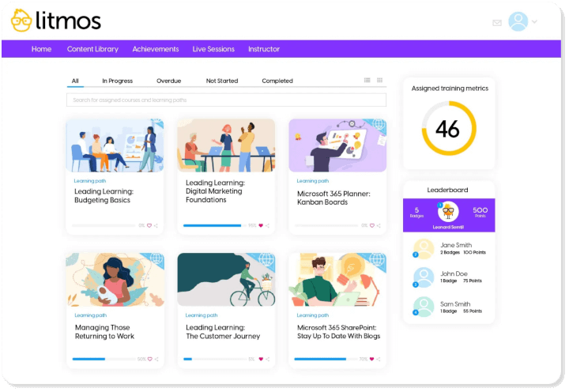Click the 46 training metrics ring
The height and width of the screenshot is (392, 569).
click(x=449, y=128)
